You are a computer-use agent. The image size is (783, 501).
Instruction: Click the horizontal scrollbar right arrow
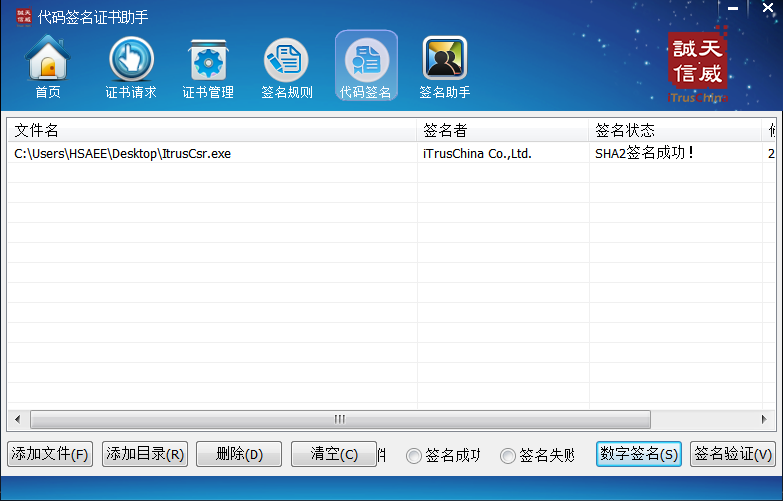coord(764,420)
